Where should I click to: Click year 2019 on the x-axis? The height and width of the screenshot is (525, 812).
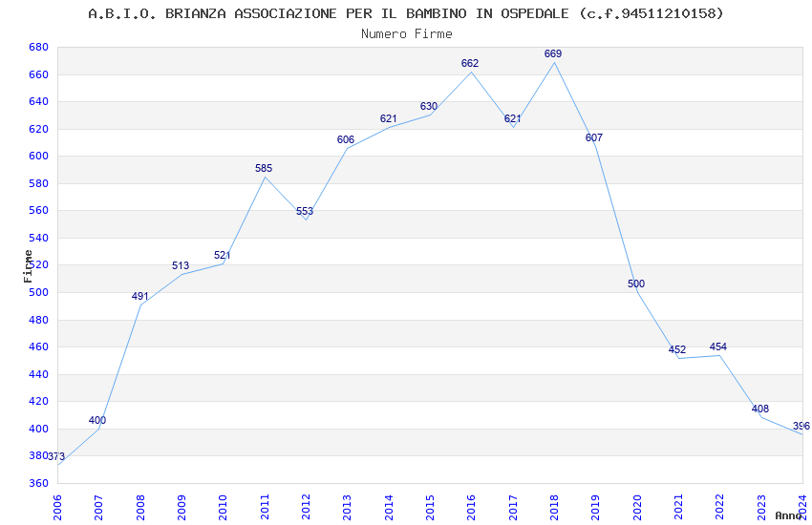596,507
